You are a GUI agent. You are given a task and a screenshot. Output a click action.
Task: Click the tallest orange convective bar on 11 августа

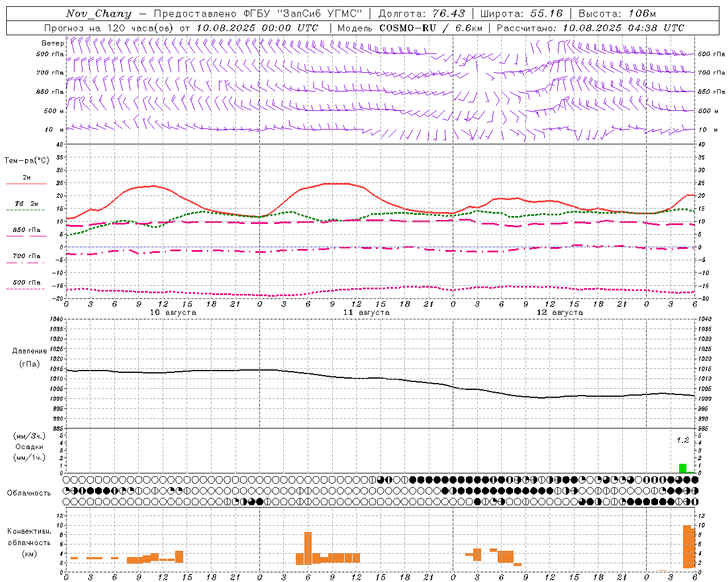308,548
